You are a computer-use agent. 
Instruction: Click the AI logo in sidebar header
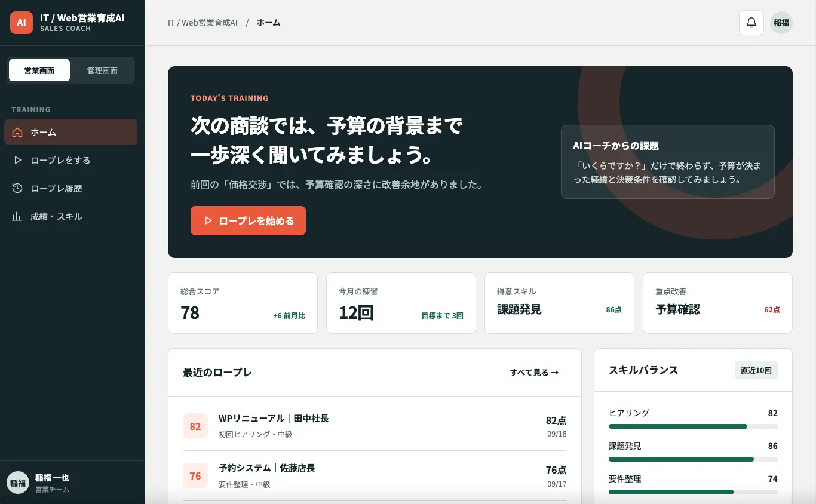22,23
